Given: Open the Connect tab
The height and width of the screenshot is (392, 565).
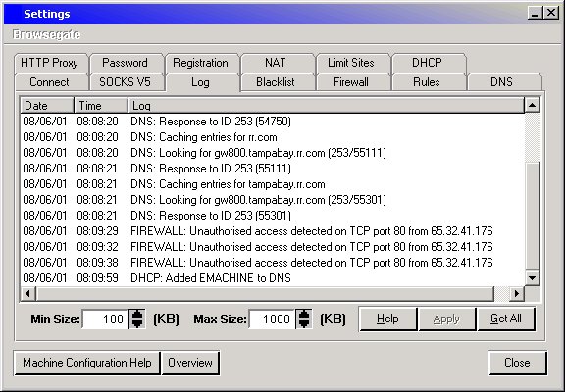Looking at the screenshot, I should pyautogui.click(x=51, y=82).
